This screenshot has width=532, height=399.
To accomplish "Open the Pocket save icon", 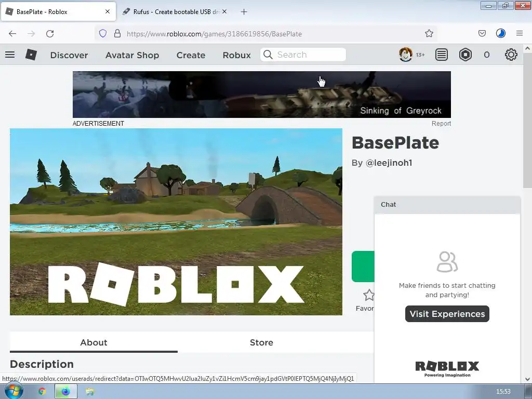I will (482, 33).
